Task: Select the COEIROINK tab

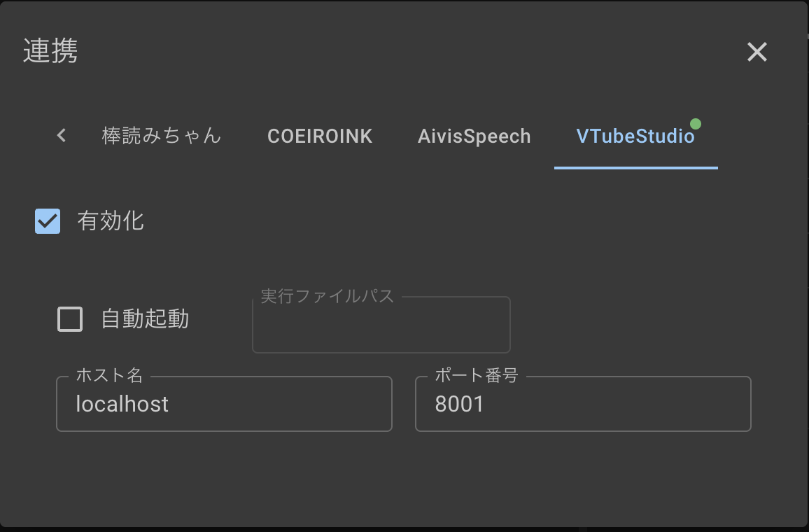Action: pyautogui.click(x=320, y=136)
